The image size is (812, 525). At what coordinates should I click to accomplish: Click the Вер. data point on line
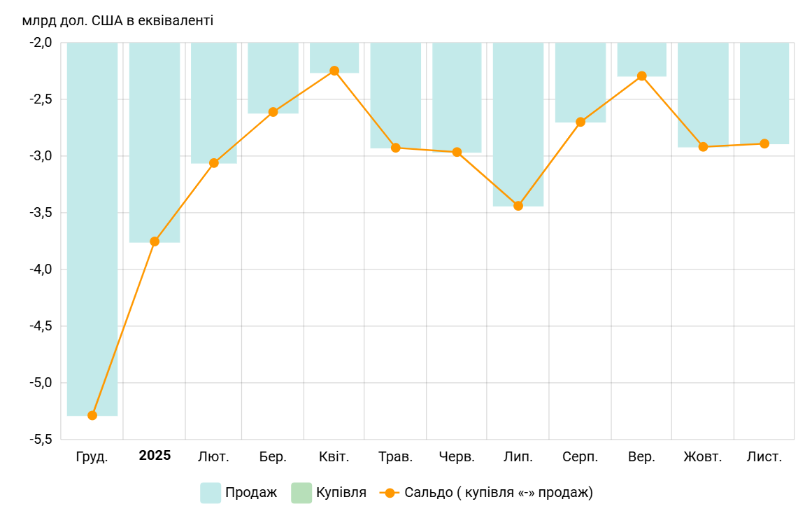(642, 76)
